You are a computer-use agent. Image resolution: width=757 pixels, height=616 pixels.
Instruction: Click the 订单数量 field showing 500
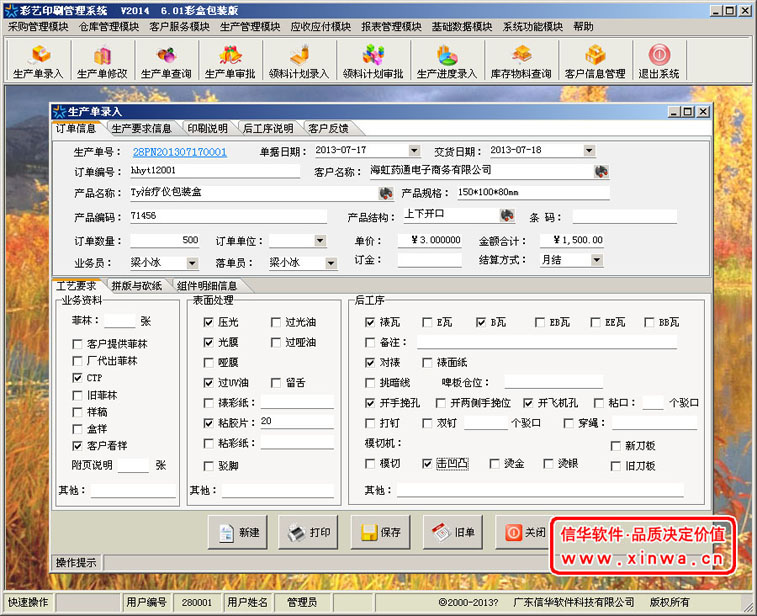165,240
